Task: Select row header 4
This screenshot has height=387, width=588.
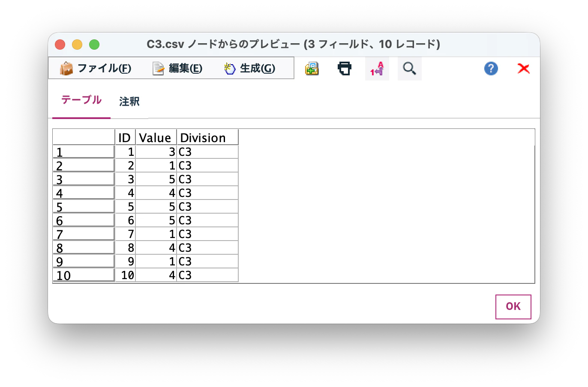Action: click(x=84, y=193)
